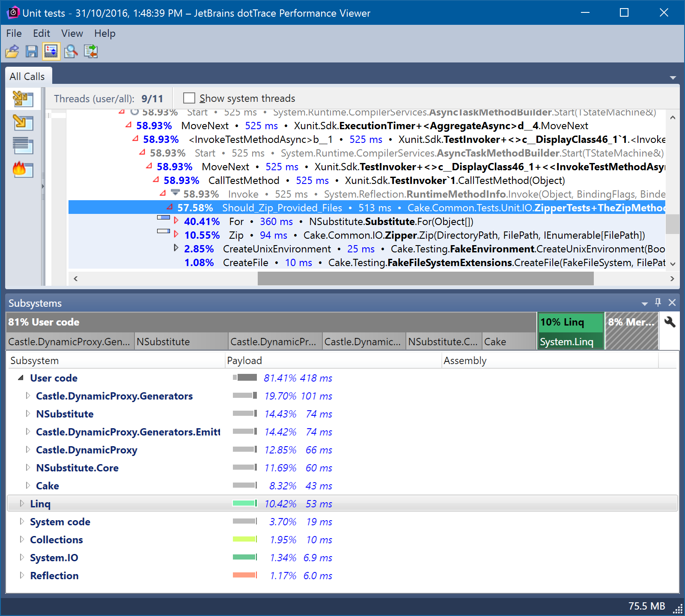Open snapshot with the folder toolbar icon
Viewport: 685px width, 616px height.
pos(12,51)
